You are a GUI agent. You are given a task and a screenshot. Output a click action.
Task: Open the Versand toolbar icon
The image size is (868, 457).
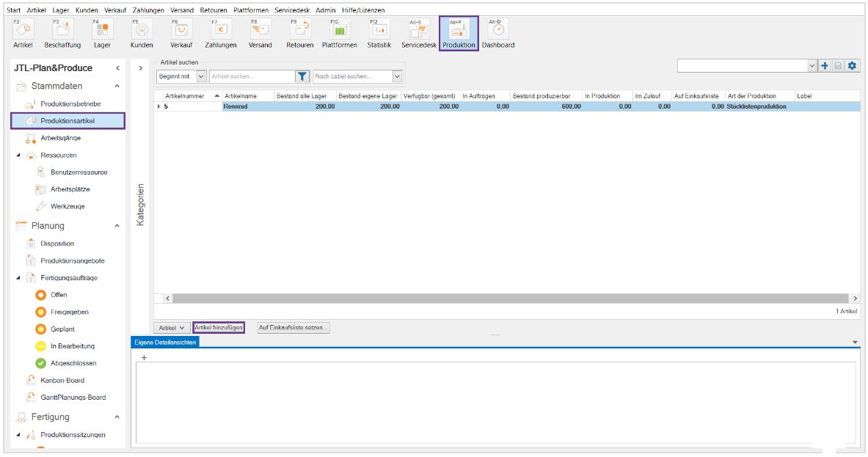(x=260, y=33)
